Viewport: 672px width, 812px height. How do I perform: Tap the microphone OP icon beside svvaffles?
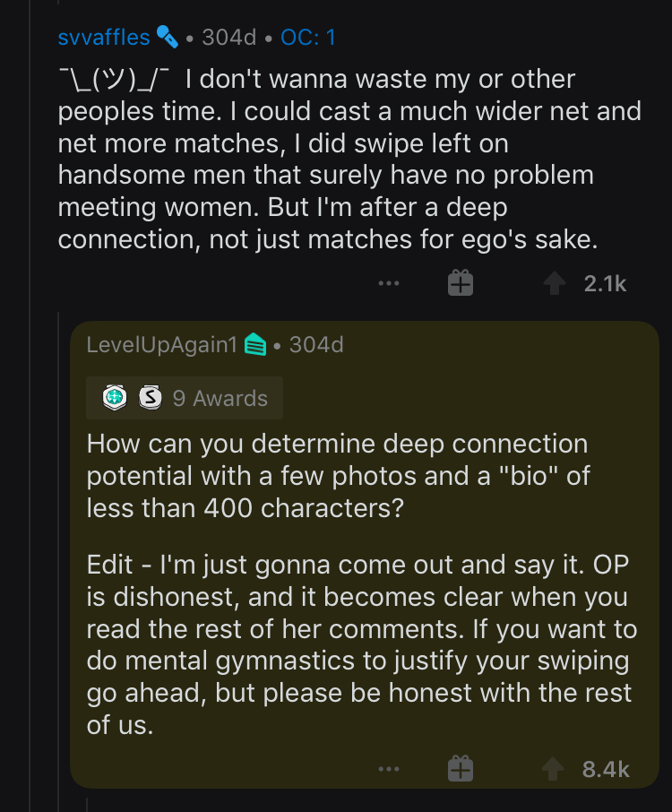(168, 37)
